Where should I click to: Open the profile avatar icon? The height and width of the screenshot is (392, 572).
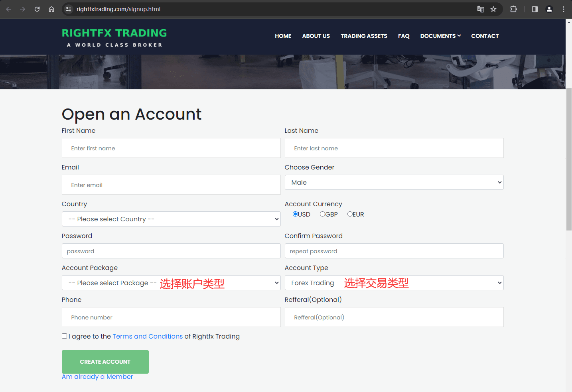pos(549,9)
